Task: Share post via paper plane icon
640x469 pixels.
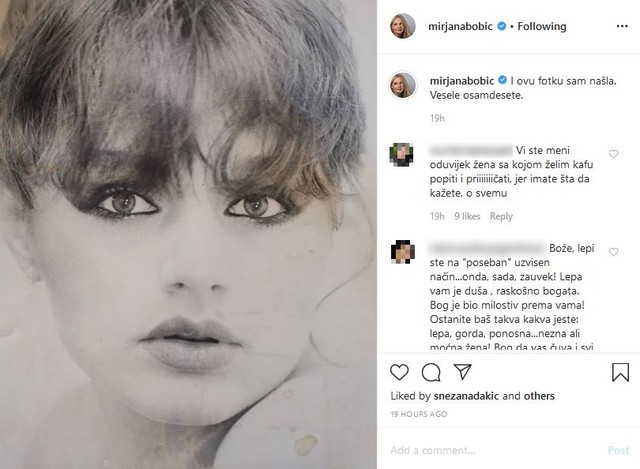Action: click(462, 372)
